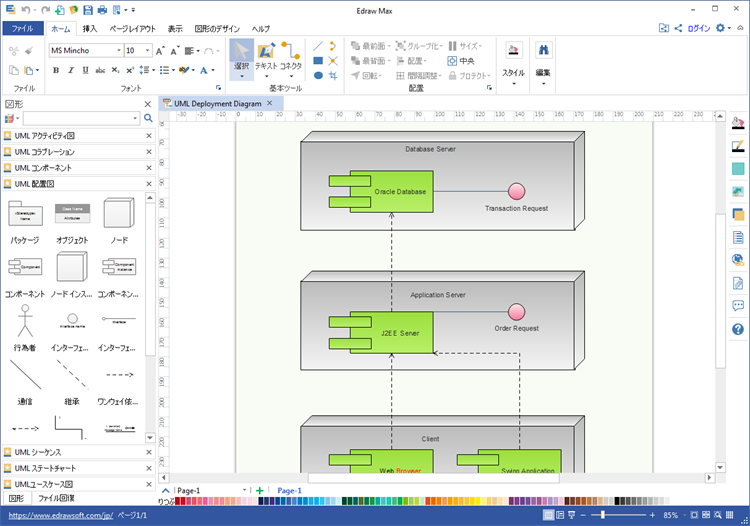Open the 挿入 ribbon tab
750x526 pixels.
click(x=90, y=29)
